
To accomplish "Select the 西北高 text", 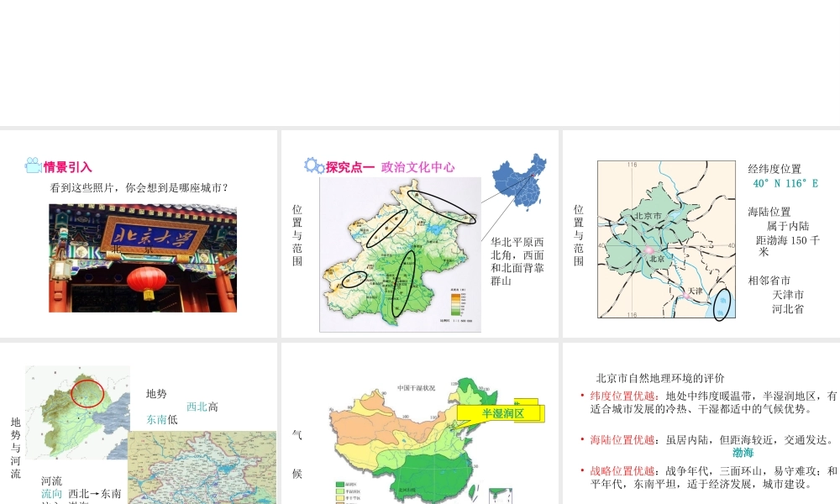I will tap(202, 407).
